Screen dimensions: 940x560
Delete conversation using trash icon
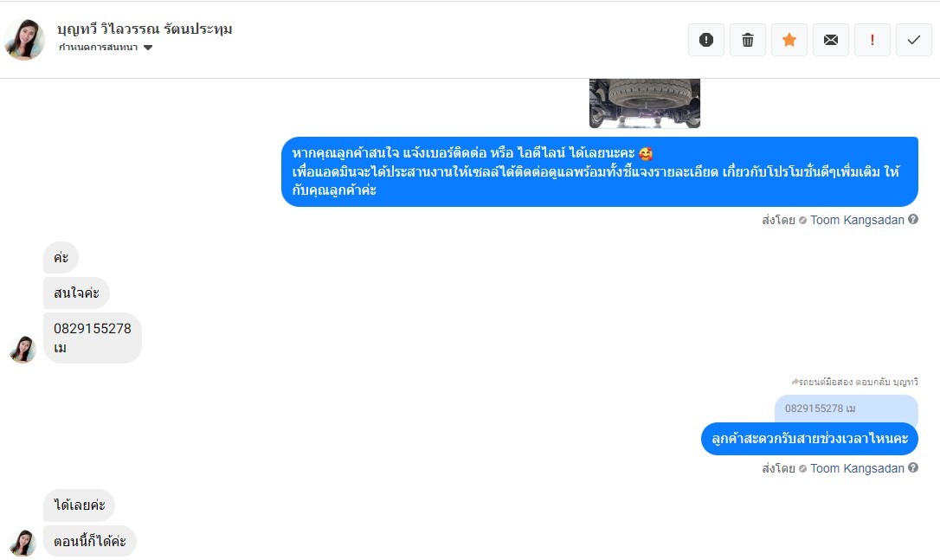pos(748,40)
